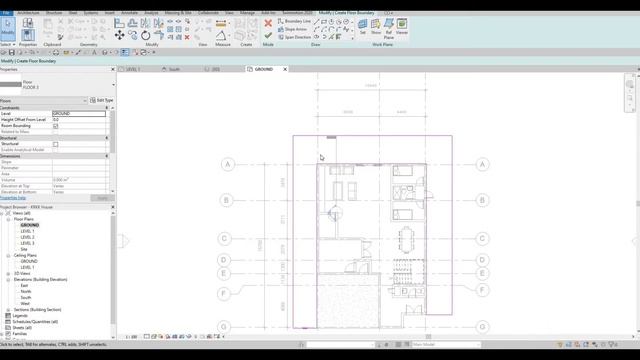Open the Select panel dropdown

[8, 44]
